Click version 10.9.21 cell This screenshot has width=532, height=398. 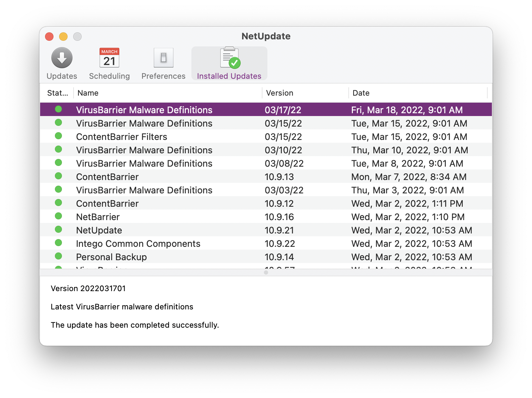click(279, 230)
